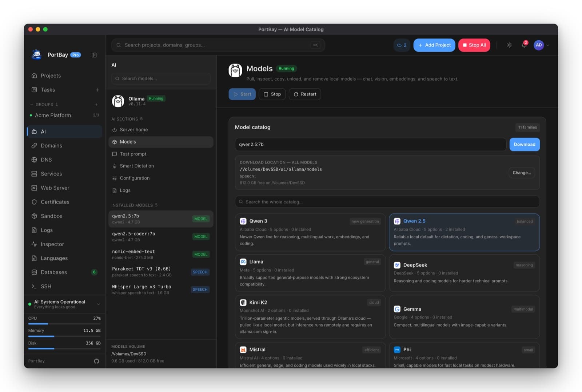The height and width of the screenshot is (392, 582).
Task: Open the AD account dropdown
Action: pyautogui.click(x=541, y=45)
